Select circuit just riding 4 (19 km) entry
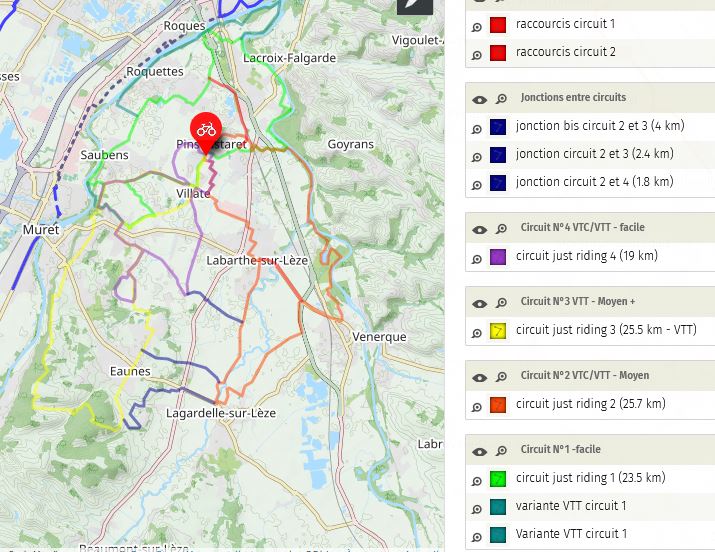The image size is (715, 552). tap(586, 256)
